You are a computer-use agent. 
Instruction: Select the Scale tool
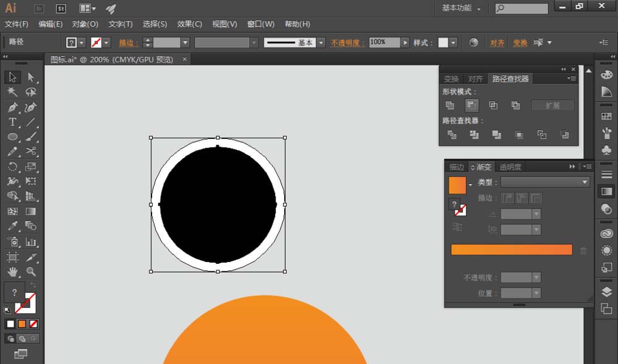31,166
